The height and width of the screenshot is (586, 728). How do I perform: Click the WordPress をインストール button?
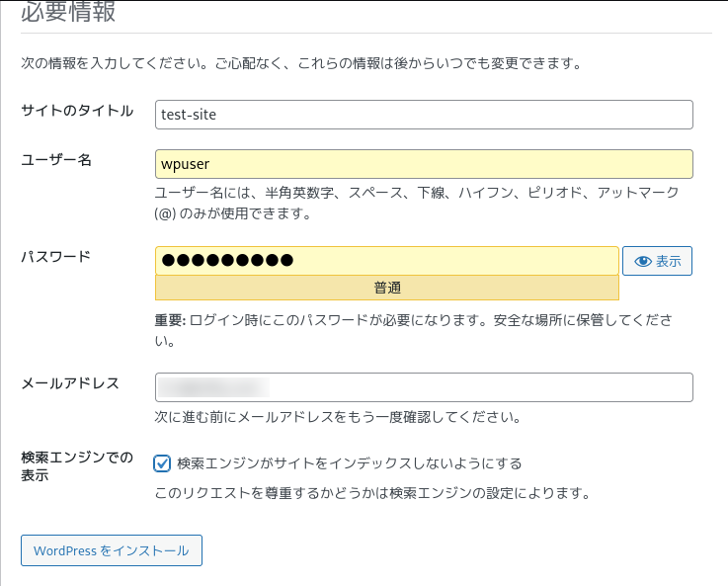click(x=112, y=550)
